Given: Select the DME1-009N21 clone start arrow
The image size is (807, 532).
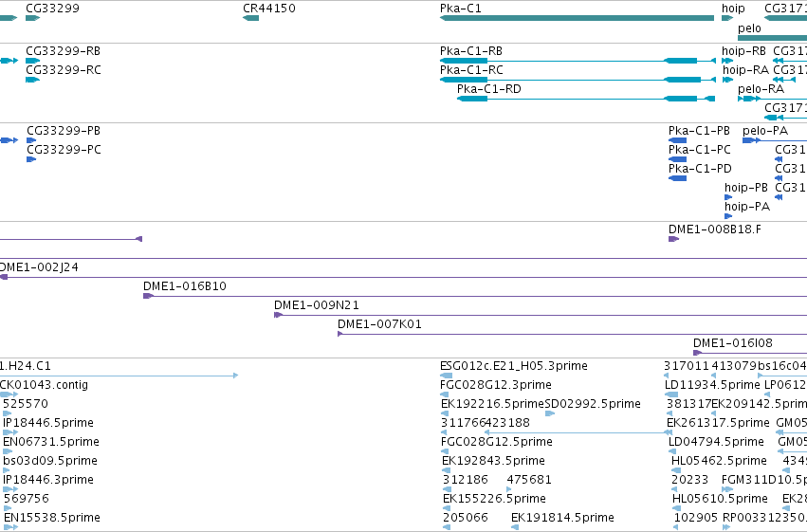Looking at the screenshot, I should tap(278, 315).
